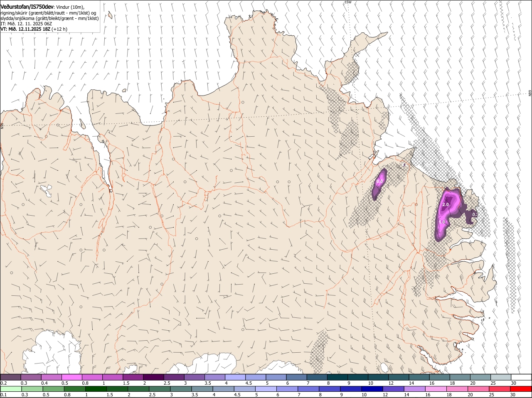
Task: Click the IT Mið. 12.11.2025 06Z initial time
Action: (x=26, y=24)
